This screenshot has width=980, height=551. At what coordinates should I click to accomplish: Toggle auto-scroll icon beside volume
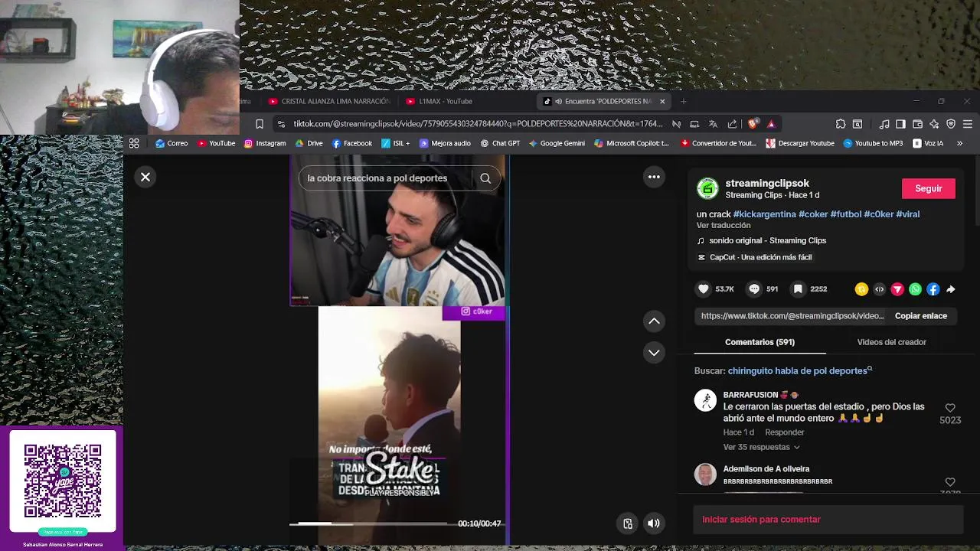tap(628, 523)
